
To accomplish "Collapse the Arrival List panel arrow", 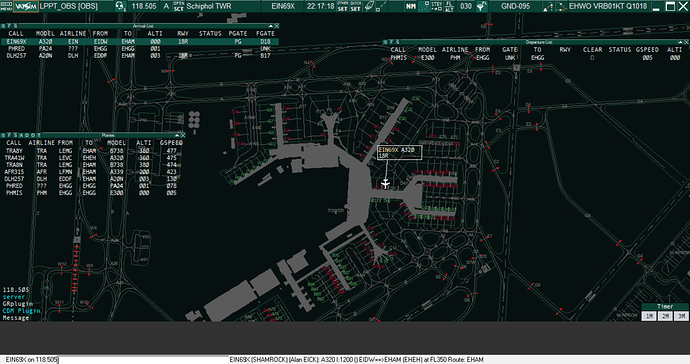I will tap(271, 26).
